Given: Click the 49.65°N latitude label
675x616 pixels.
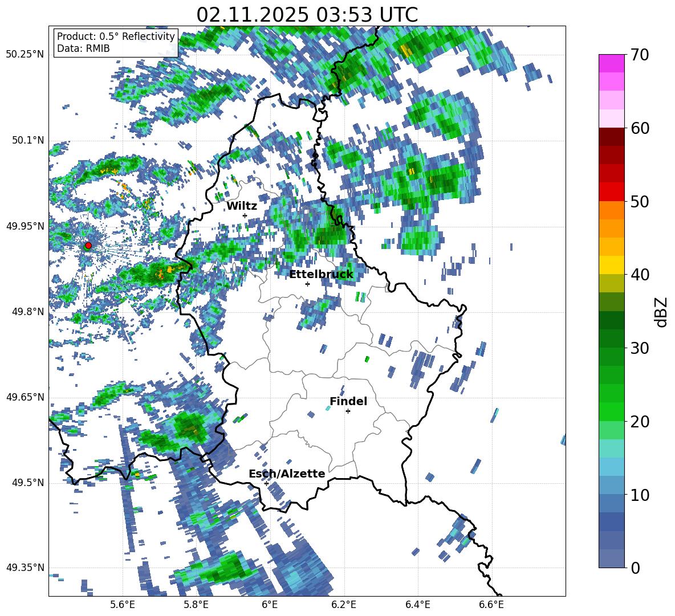Looking at the screenshot, I should pyautogui.click(x=26, y=397).
